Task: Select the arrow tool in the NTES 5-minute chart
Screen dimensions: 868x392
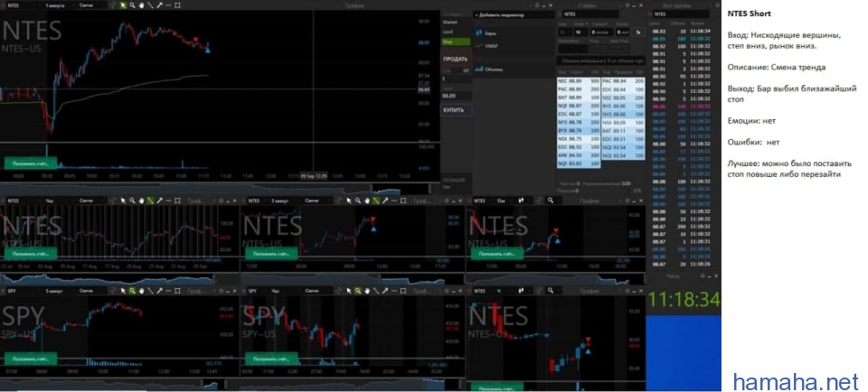Action: point(385,201)
